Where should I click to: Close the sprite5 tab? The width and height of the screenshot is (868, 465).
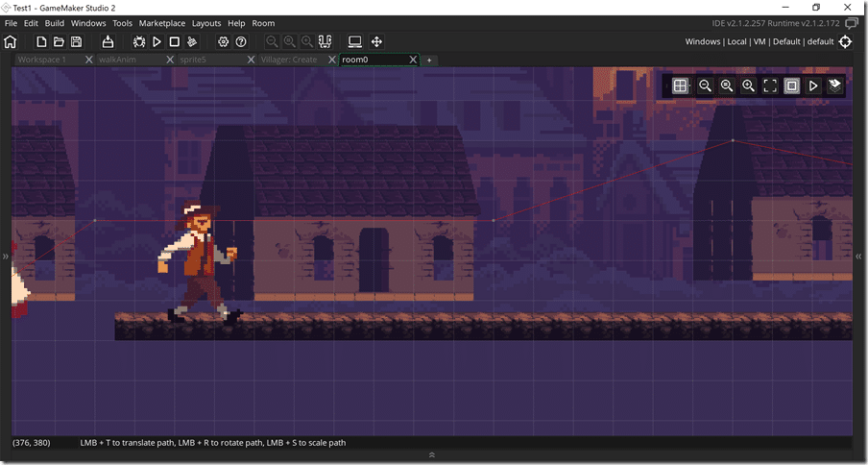coord(251,60)
